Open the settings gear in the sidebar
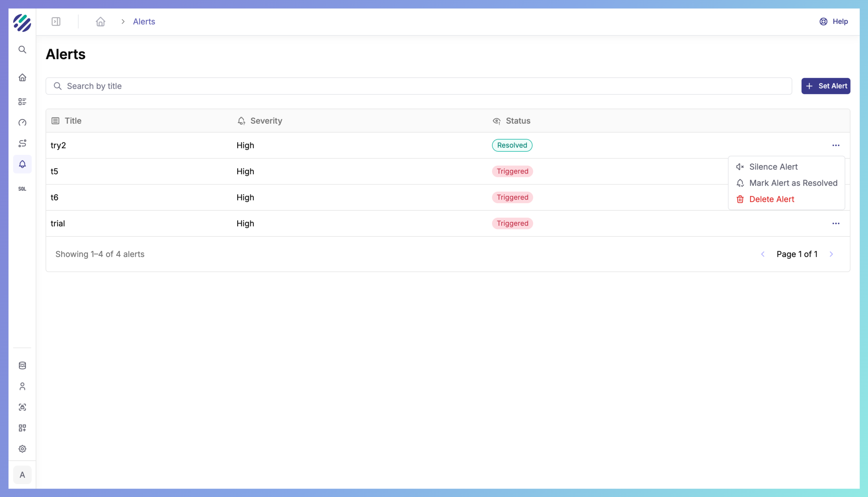The height and width of the screenshot is (497, 868). click(22, 449)
